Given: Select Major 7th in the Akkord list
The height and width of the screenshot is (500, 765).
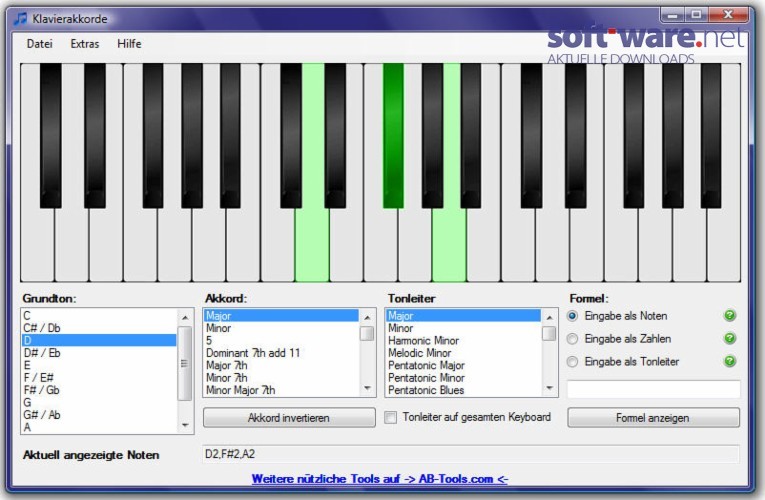Looking at the screenshot, I should pyautogui.click(x=282, y=365).
